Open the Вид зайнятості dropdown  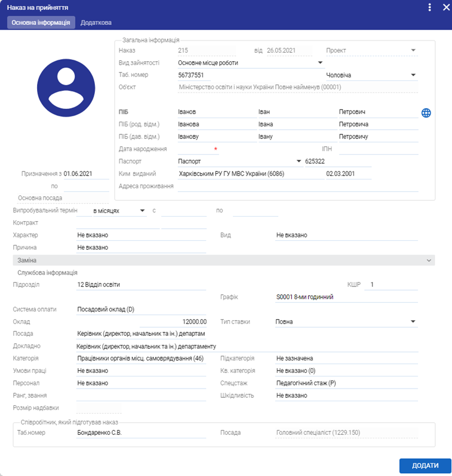click(321, 63)
